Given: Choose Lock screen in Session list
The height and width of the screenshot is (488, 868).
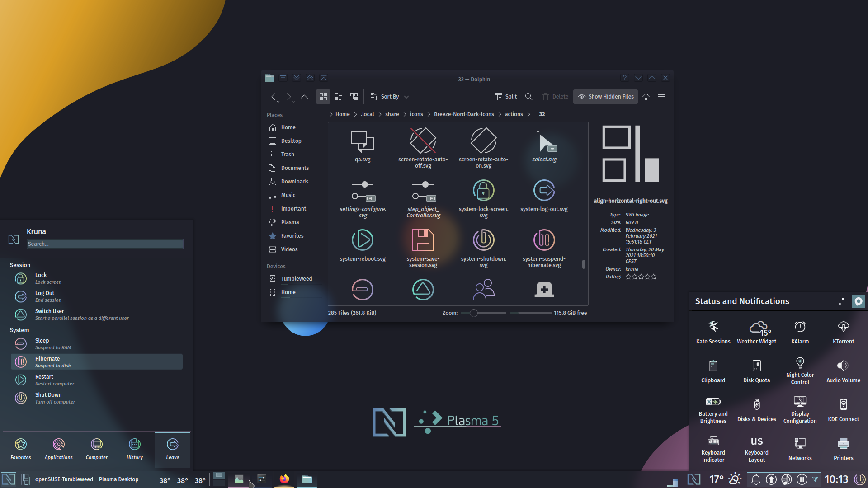Looking at the screenshot, I should tap(97, 278).
